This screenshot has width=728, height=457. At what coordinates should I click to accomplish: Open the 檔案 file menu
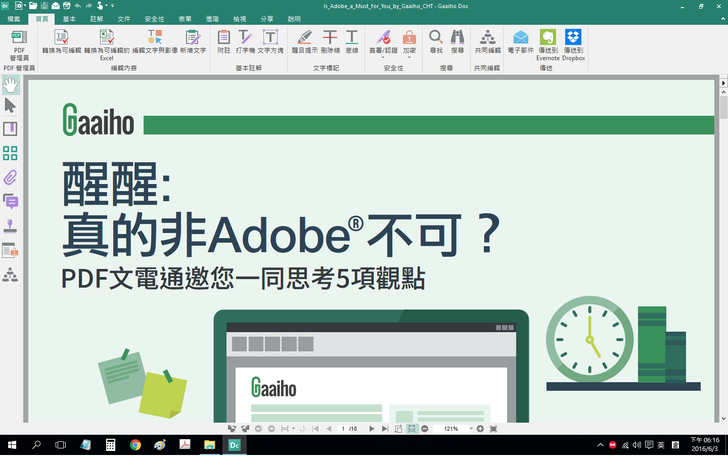tap(13, 19)
